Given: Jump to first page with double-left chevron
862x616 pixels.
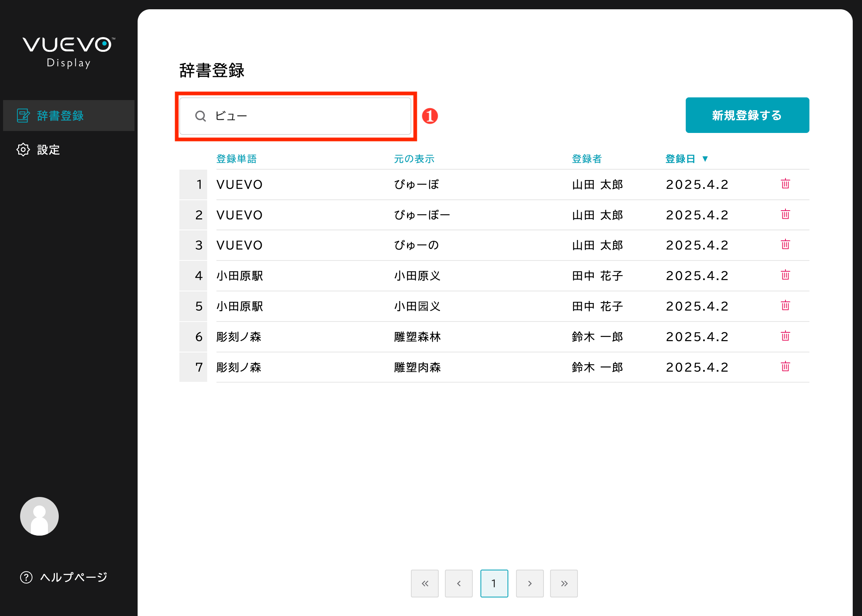Looking at the screenshot, I should tap(424, 584).
